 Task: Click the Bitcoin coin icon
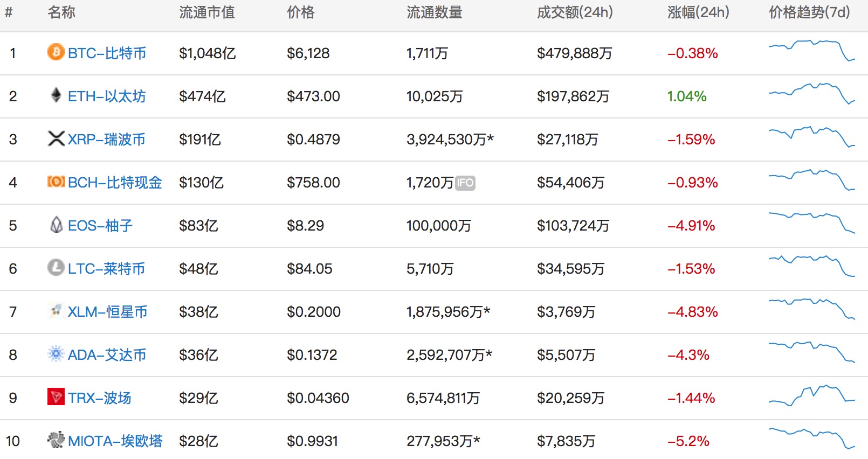[x=56, y=52]
